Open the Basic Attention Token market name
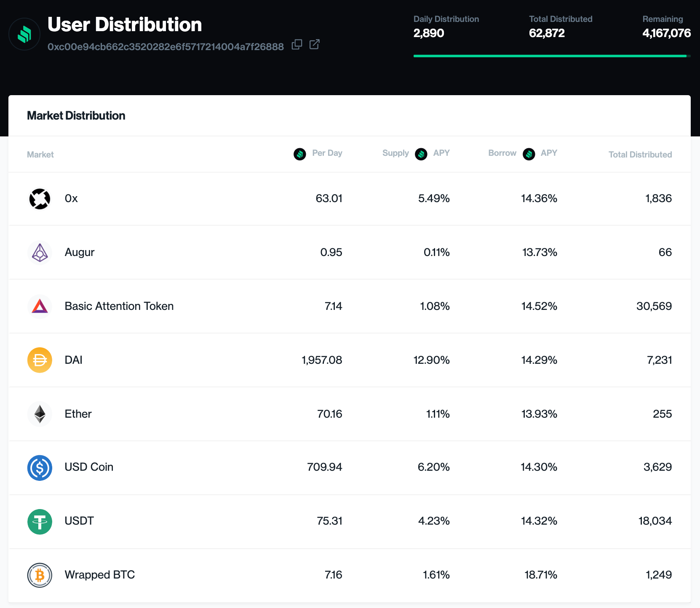The height and width of the screenshot is (608, 700). 119,306
